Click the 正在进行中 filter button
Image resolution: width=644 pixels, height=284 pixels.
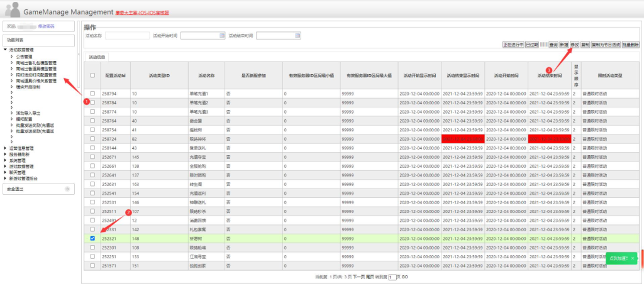[513, 45]
